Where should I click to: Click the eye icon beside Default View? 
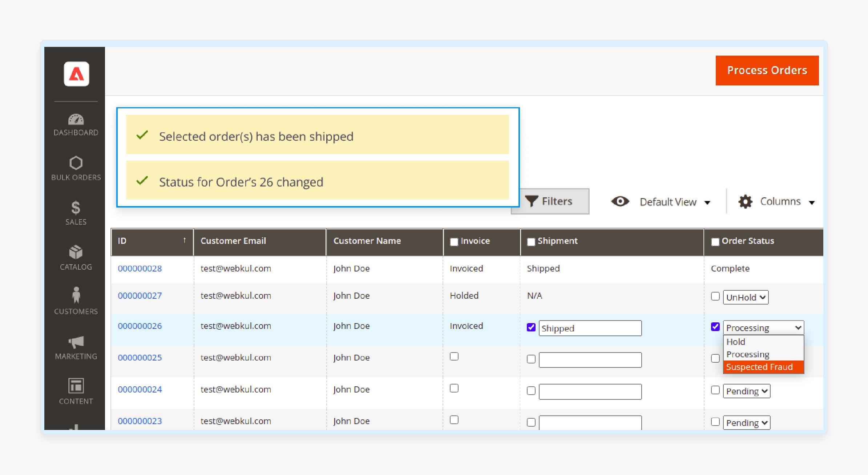tap(620, 201)
